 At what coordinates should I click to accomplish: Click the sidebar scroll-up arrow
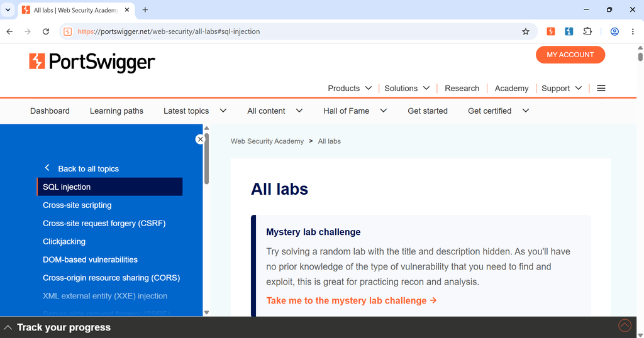coord(206,128)
